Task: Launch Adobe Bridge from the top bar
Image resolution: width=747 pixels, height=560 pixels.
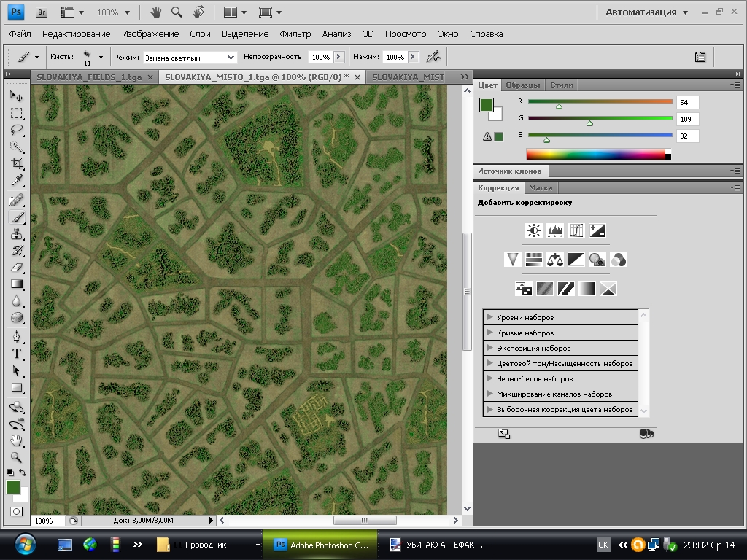Action: coord(42,12)
